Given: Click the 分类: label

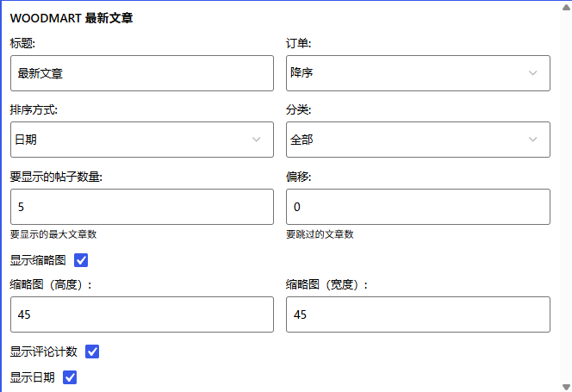Looking at the screenshot, I should tap(298, 110).
